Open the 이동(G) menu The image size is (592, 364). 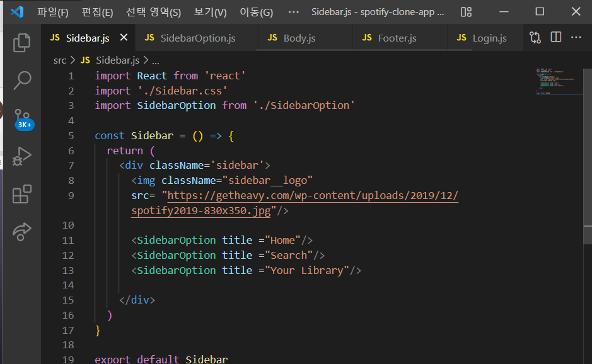pyautogui.click(x=257, y=12)
